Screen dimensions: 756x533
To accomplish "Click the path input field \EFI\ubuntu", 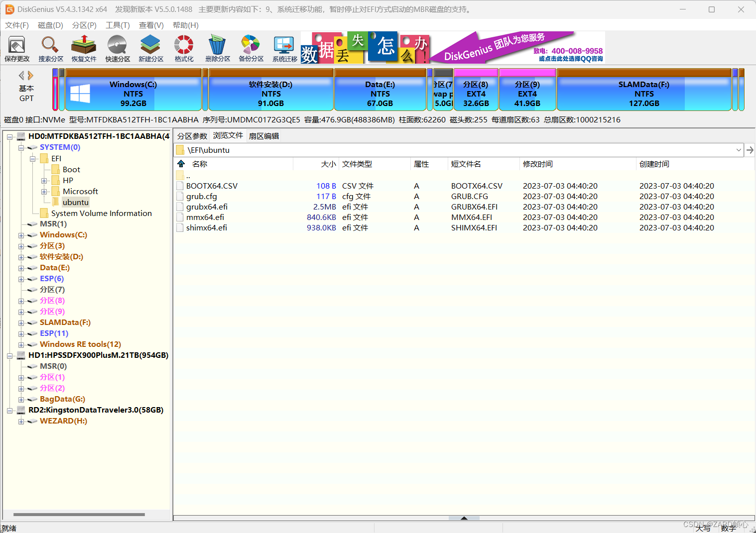I will (458, 150).
